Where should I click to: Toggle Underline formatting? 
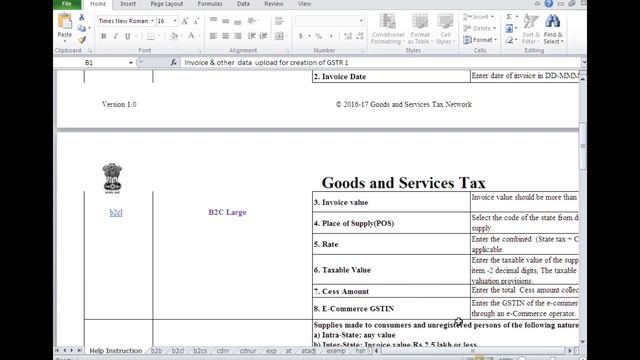tap(128, 36)
